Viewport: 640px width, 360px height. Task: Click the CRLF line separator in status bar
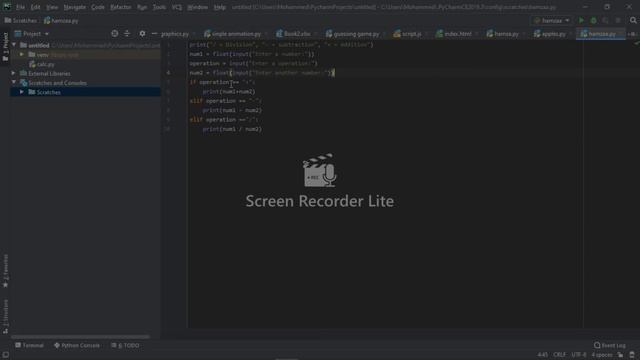pos(559,355)
